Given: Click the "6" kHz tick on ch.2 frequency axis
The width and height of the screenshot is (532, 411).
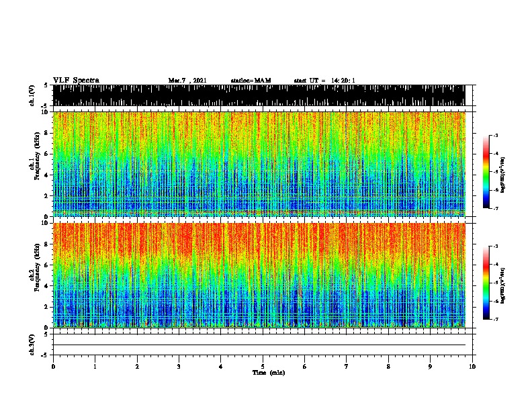Looking at the screenshot, I should pos(46,265).
